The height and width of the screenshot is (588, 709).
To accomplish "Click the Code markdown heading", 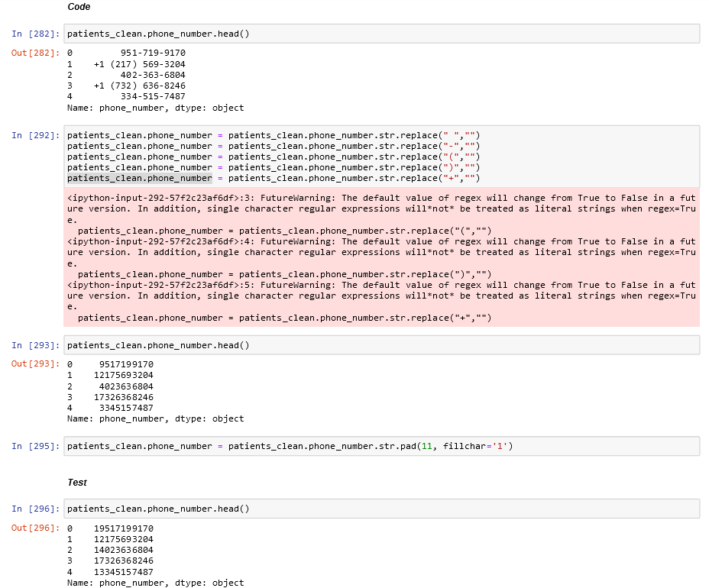I will click(x=79, y=7).
